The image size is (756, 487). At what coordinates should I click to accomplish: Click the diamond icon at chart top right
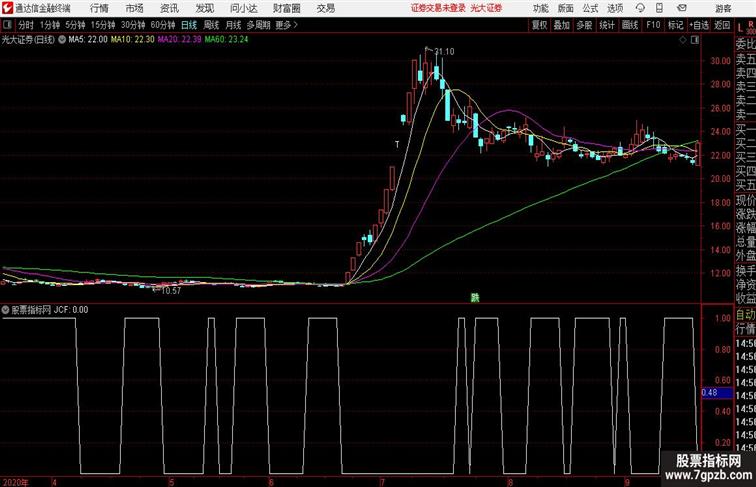683,40
